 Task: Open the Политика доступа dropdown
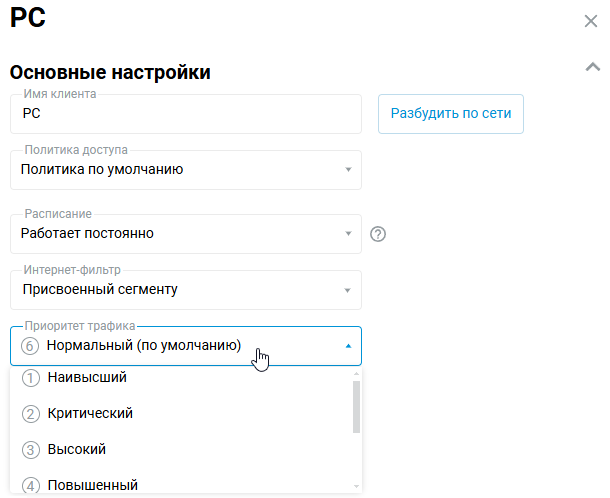click(x=185, y=170)
